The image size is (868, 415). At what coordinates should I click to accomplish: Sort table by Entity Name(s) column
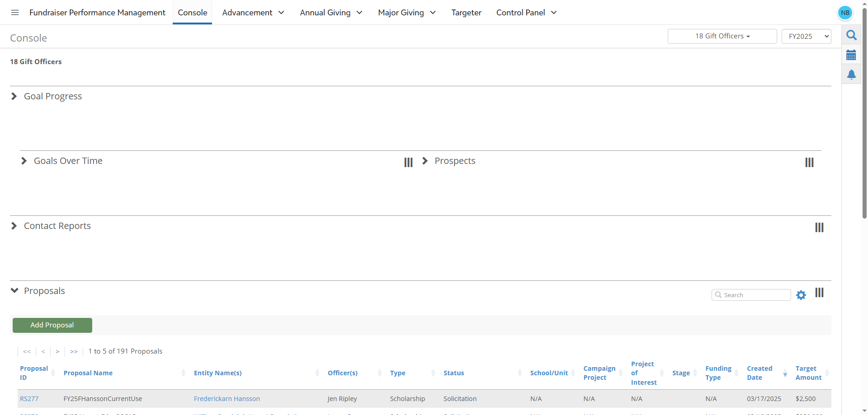coord(256,373)
